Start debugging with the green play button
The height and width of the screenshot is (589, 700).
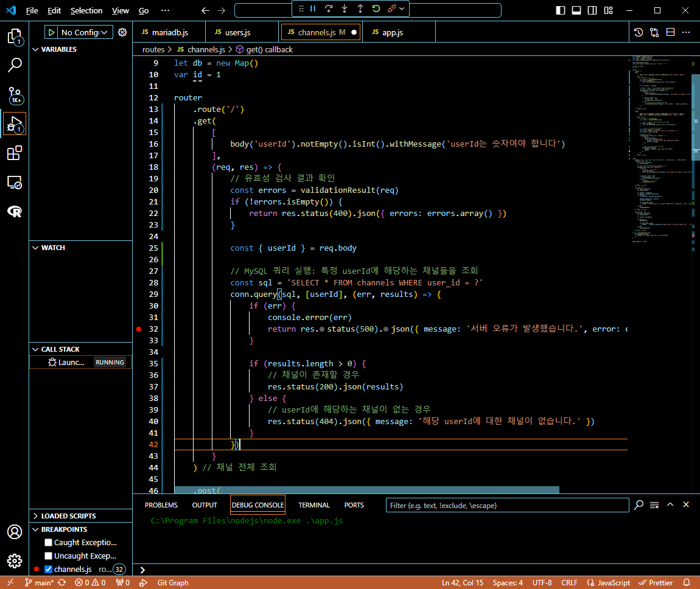click(x=52, y=32)
